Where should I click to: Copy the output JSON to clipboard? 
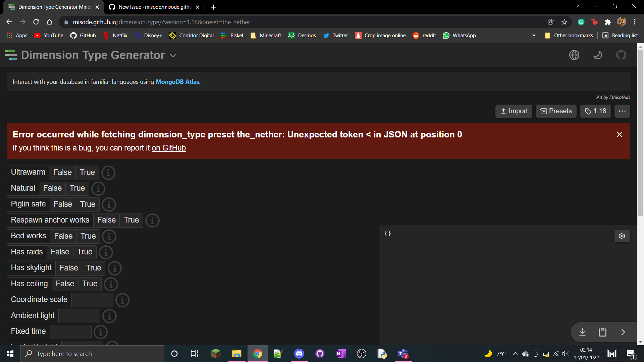pyautogui.click(x=602, y=332)
